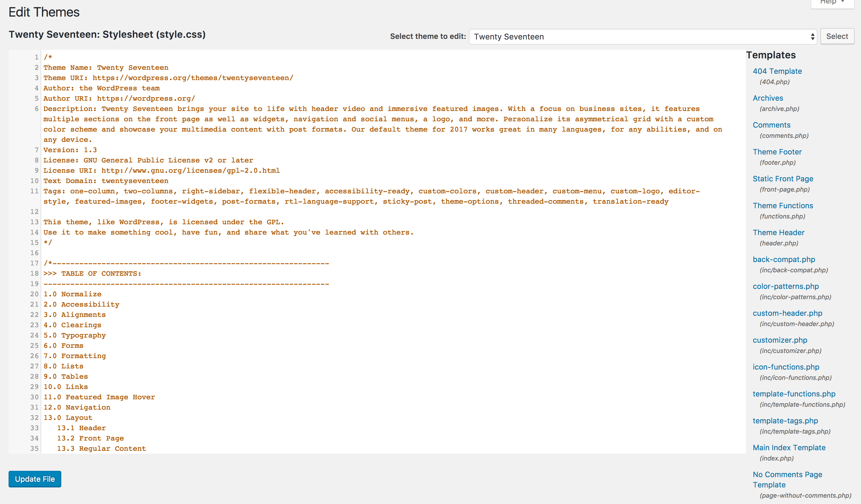This screenshot has height=504, width=861.
Task: Click the '7.0 Formatting' line
Action: click(x=74, y=356)
